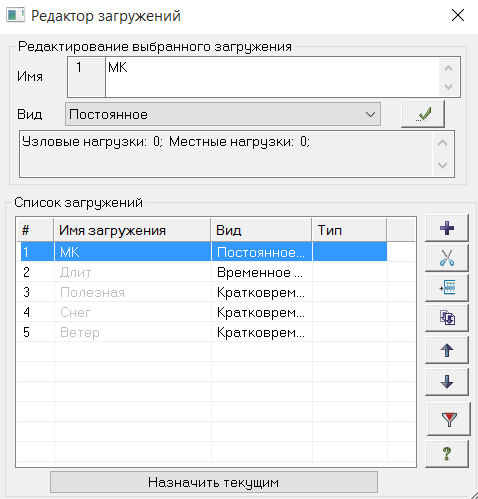The width and height of the screenshot is (478, 499).
Task: Add a new load case with plus icon
Action: click(447, 228)
